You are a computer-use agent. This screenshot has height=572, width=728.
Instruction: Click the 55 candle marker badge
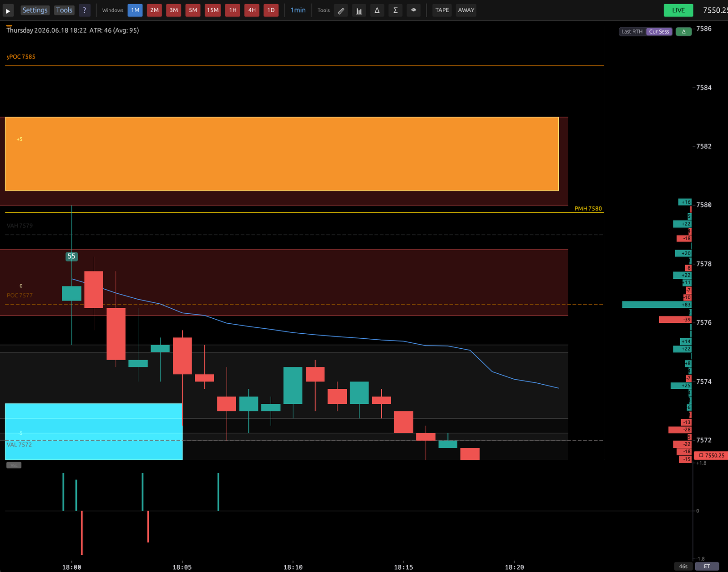click(71, 256)
